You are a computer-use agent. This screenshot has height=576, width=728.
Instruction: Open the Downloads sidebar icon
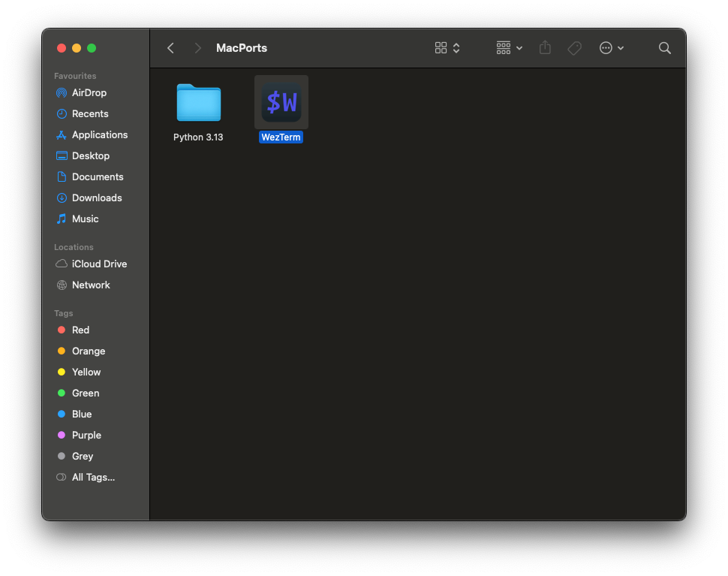(x=61, y=198)
